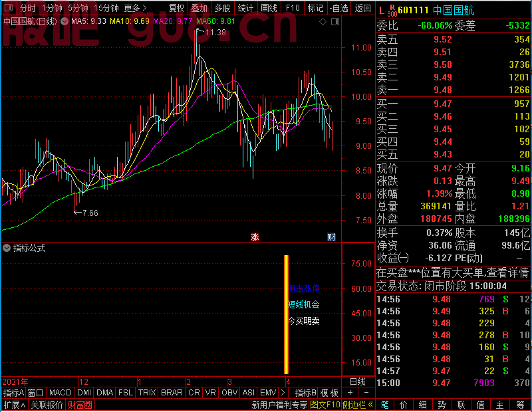Open the 模板 template menu

329,393
